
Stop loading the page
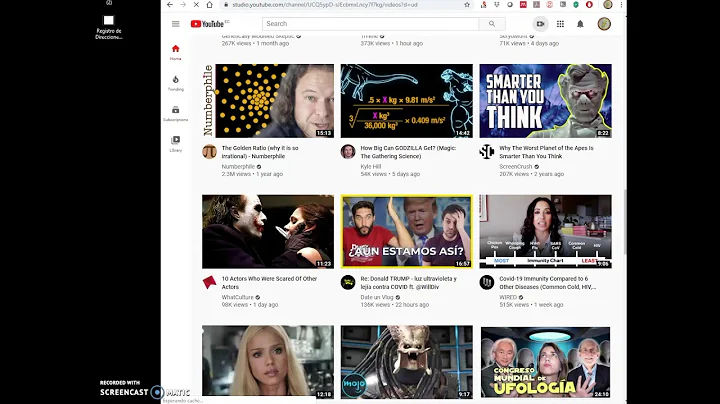click(196, 5)
